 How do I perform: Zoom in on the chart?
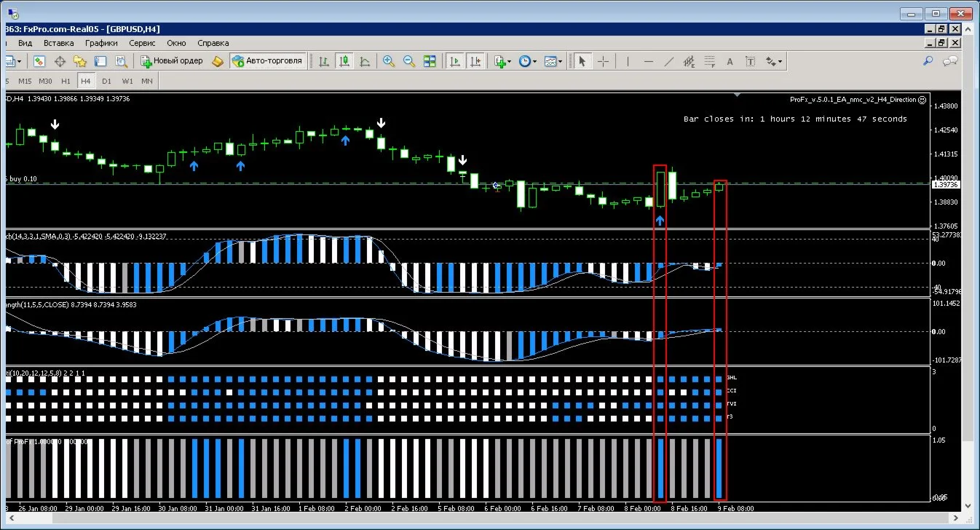point(389,62)
